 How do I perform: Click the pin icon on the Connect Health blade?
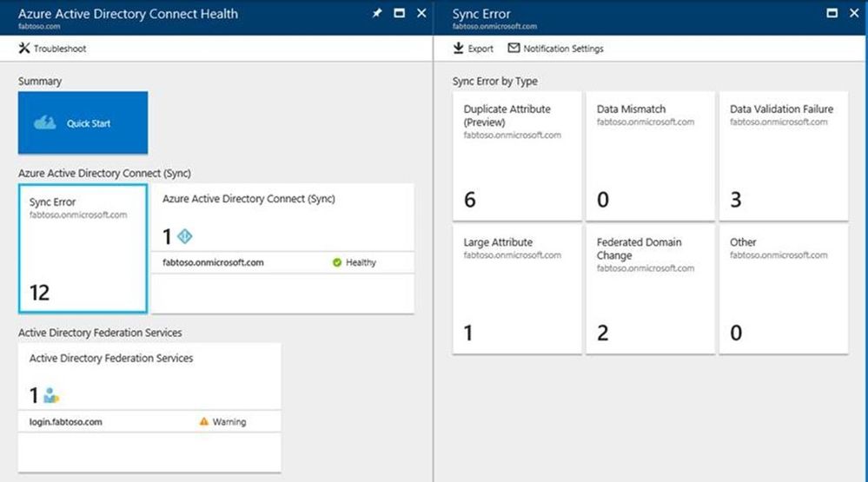377,13
